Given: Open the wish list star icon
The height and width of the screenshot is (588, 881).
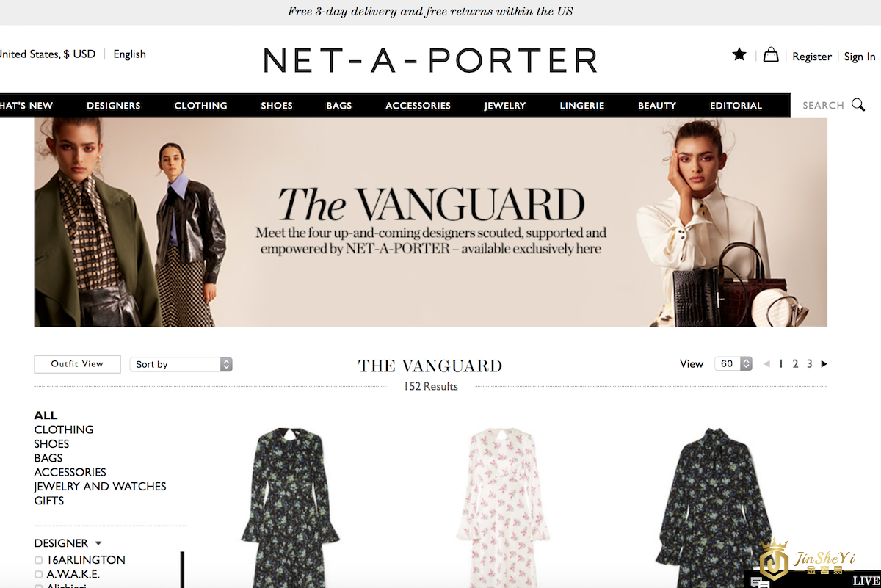Looking at the screenshot, I should 739,54.
